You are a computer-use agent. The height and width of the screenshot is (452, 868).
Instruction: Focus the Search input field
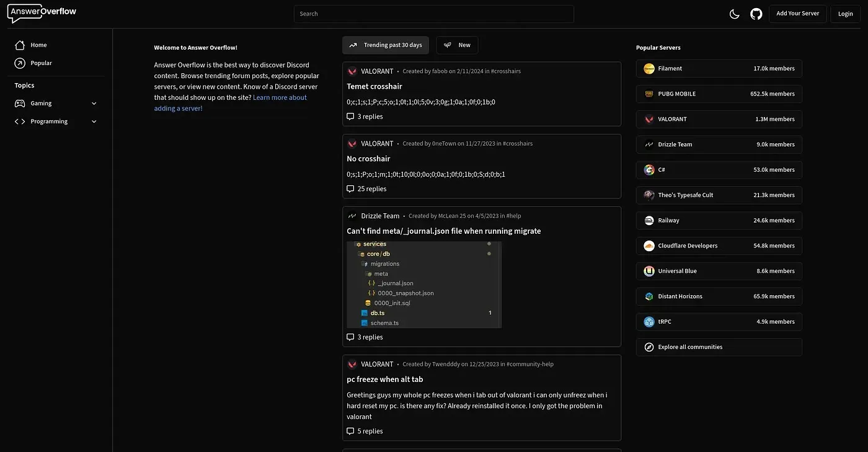point(434,14)
